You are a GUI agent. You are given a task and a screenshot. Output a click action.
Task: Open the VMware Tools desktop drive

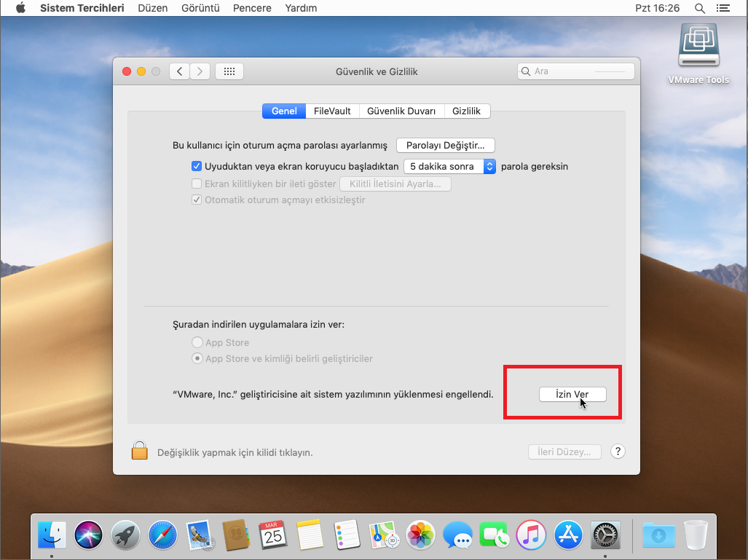(x=698, y=48)
